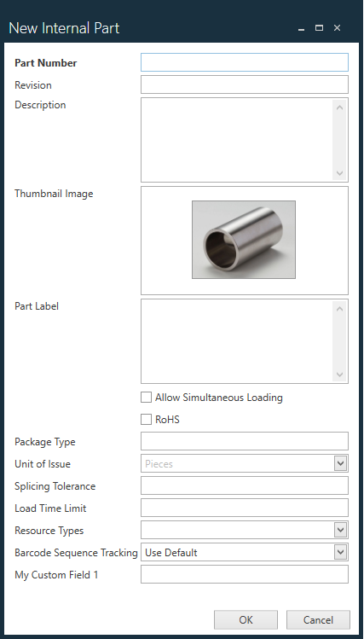Image resolution: width=364 pixels, height=639 pixels.
Task: Select the metal tube thumbnail image
Action: pos(244,240)
